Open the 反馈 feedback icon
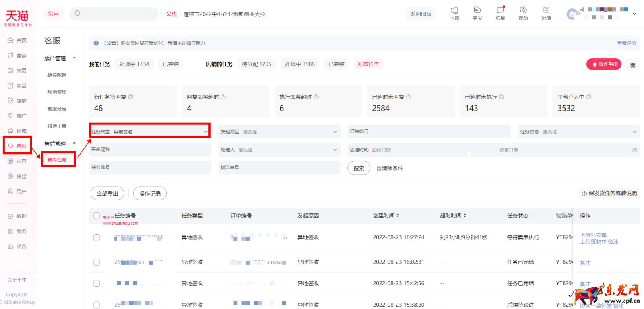 (x=546, y=13)
